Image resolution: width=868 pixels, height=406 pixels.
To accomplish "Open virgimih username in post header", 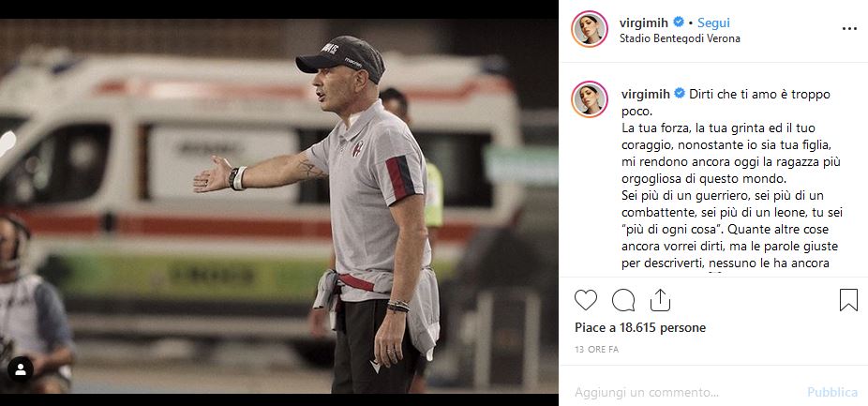I will 644,23.
